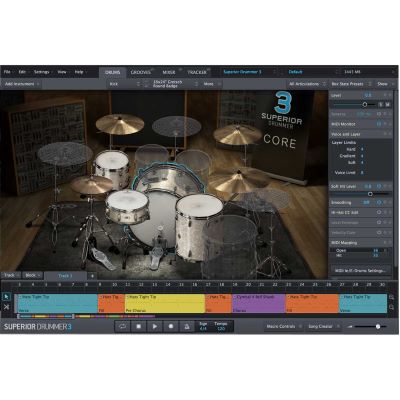Open the All Articulations dropdown
The width and height of the screenshot is (400, 400).
(307, 84)
